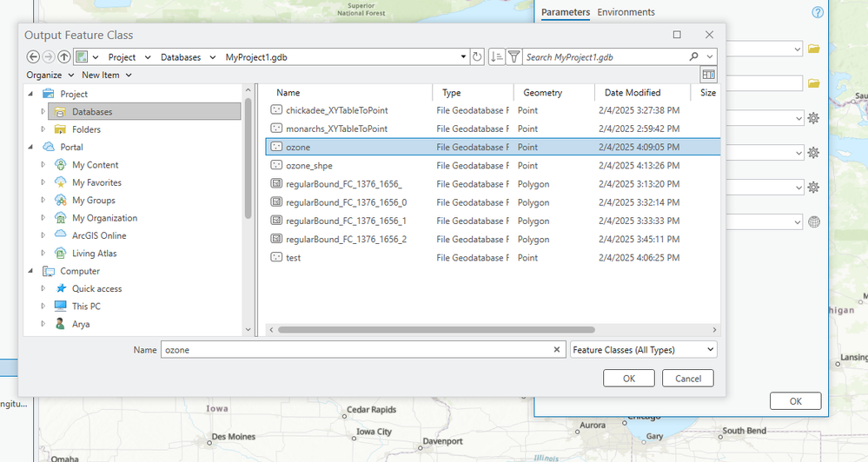Go up one folder level
This screenshot has width=868, height=462.
[x=64, y=57]
